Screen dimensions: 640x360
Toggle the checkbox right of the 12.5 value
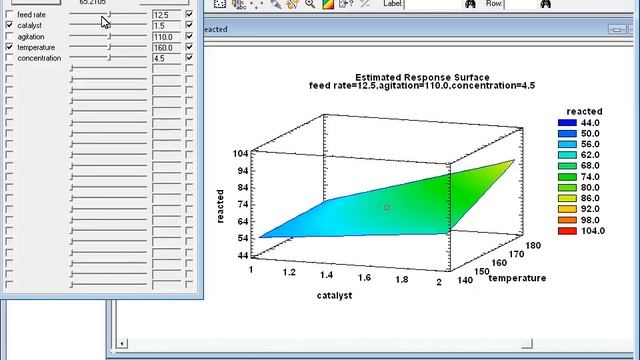(x=189, y=14)
